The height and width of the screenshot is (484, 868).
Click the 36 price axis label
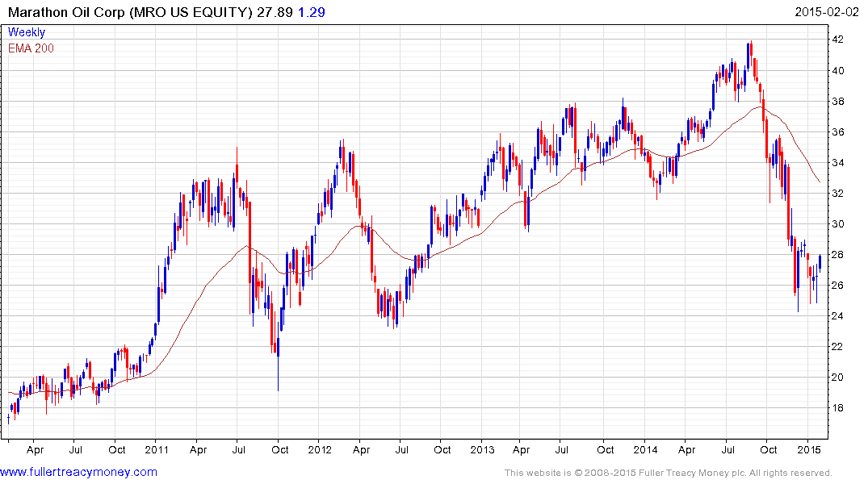[837, 131]
